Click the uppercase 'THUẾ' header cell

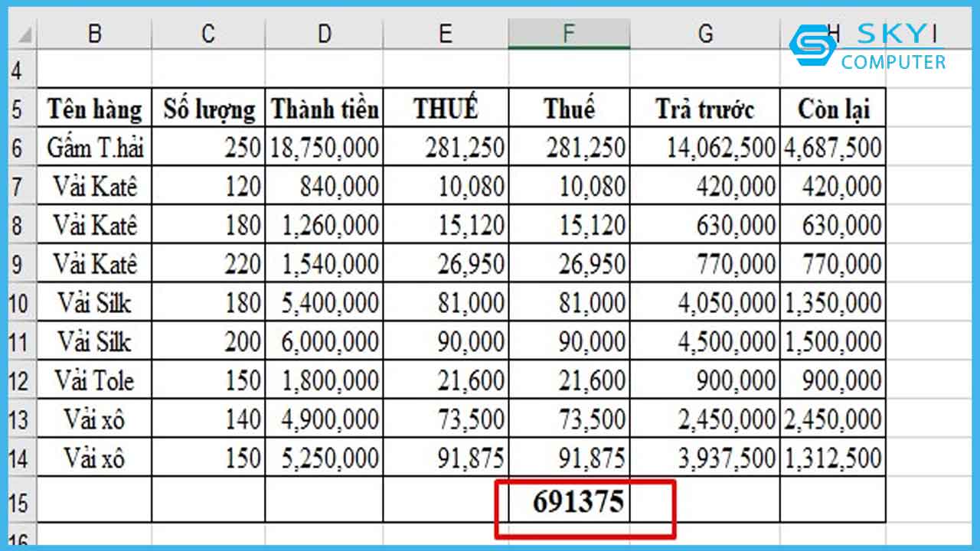click(x=446, y=109)
